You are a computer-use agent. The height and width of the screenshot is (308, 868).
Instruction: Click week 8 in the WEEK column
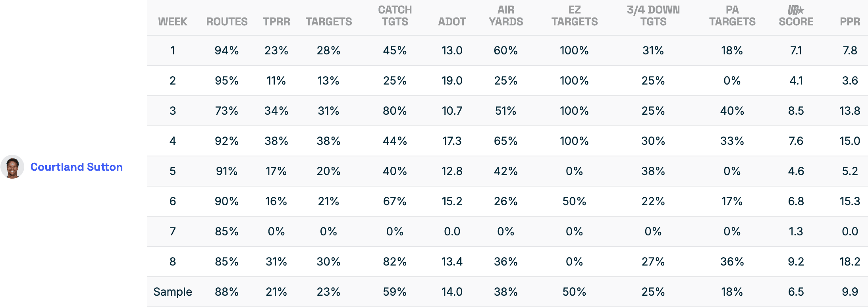pyautogui.click(x=173, y=262)
